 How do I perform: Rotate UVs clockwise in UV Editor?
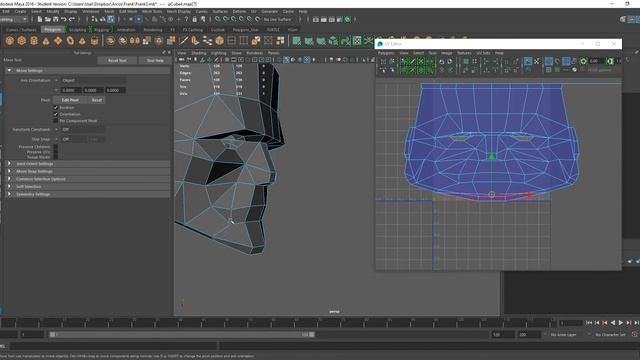[450, 61]
